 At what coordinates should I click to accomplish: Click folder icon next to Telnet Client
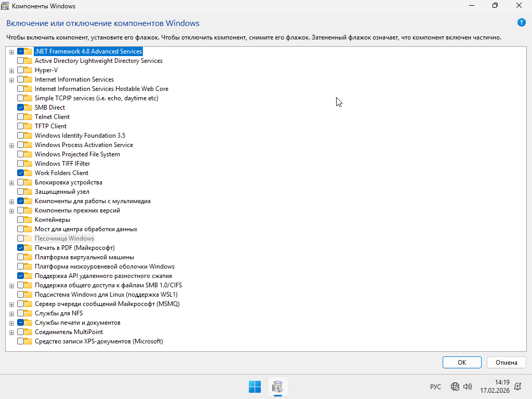click(x=28, y=117)
